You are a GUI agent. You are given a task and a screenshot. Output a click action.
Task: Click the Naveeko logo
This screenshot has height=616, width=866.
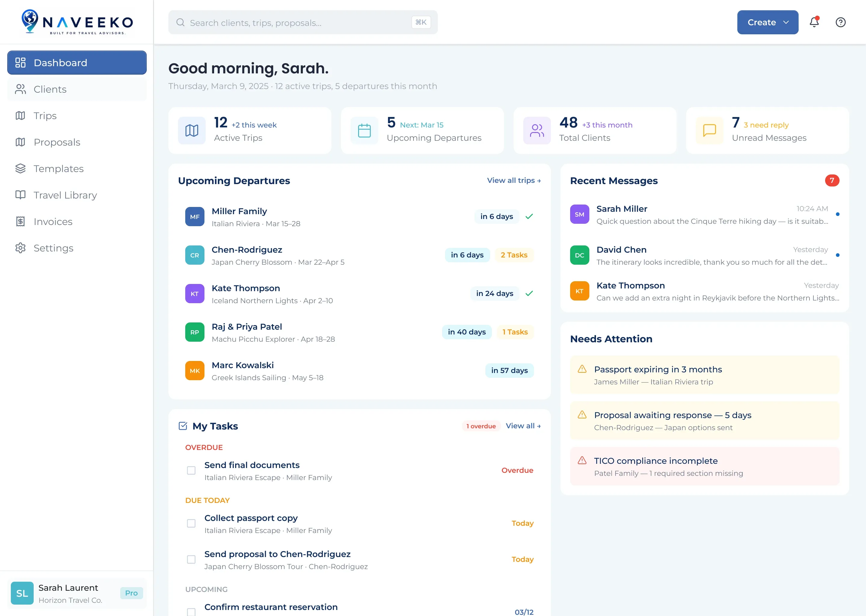point(77,22)
